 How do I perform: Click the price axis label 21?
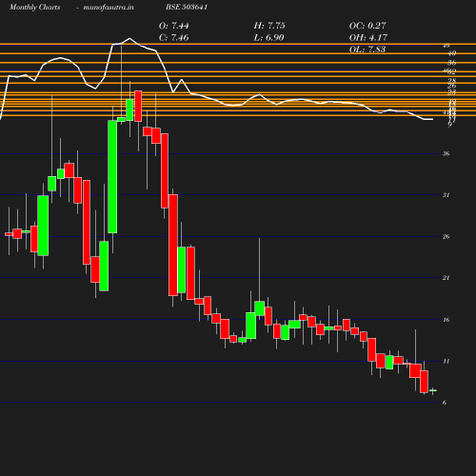(446, 278)
